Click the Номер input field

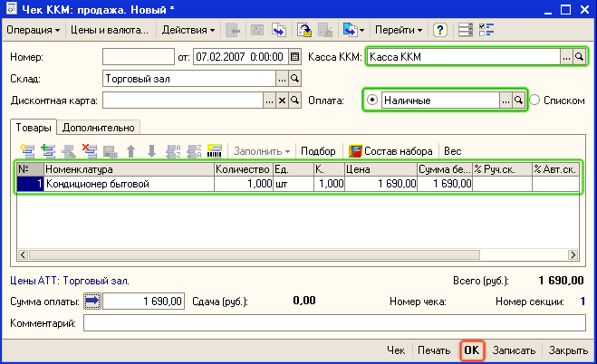(139, 57)
